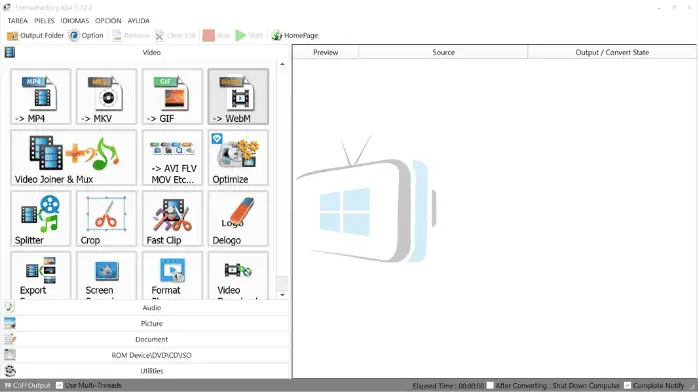Expand the Video category header
The width and height of the screenshot is (698, 392).
[146, 53]
